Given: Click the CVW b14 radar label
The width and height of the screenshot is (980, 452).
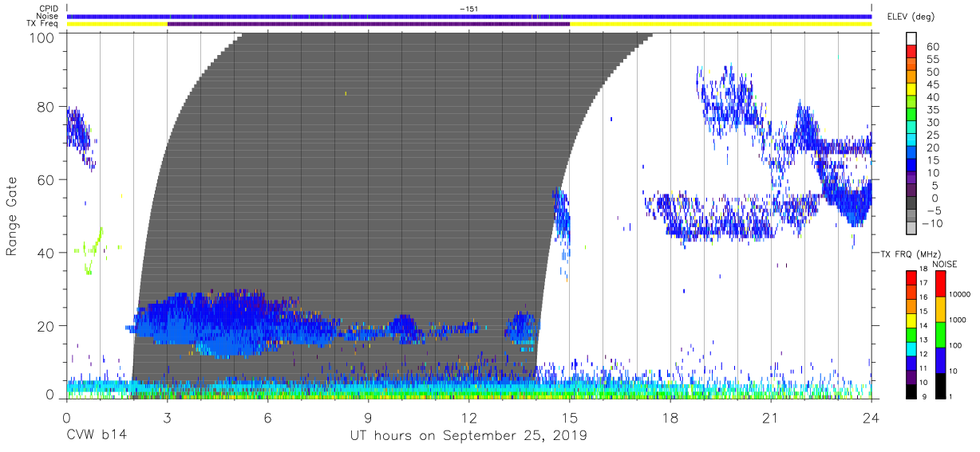Looking at the screenshot, I should pos(96,436).
